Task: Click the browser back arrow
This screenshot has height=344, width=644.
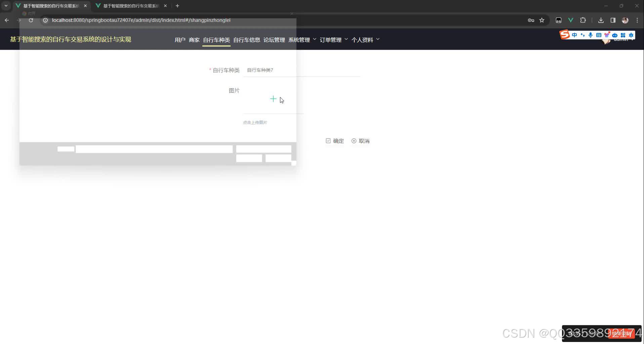Action: [7, 20]
